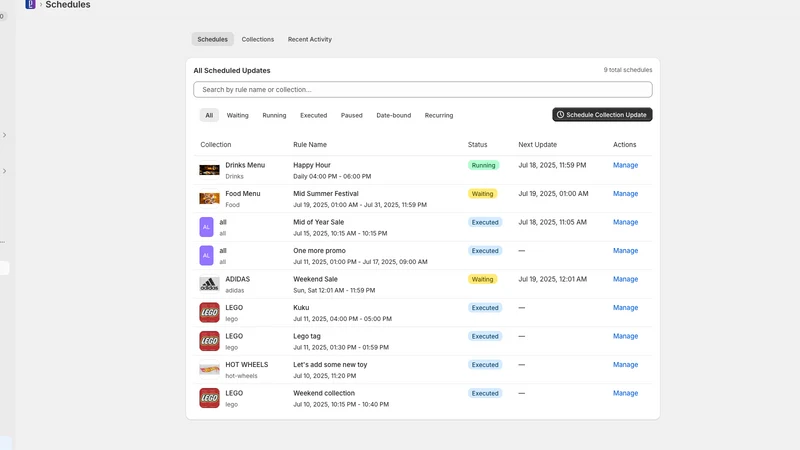Click the Waiting badge for Weekend Sale
The height and width of the screenshot is (450, 800).
[x=482, y=280]
